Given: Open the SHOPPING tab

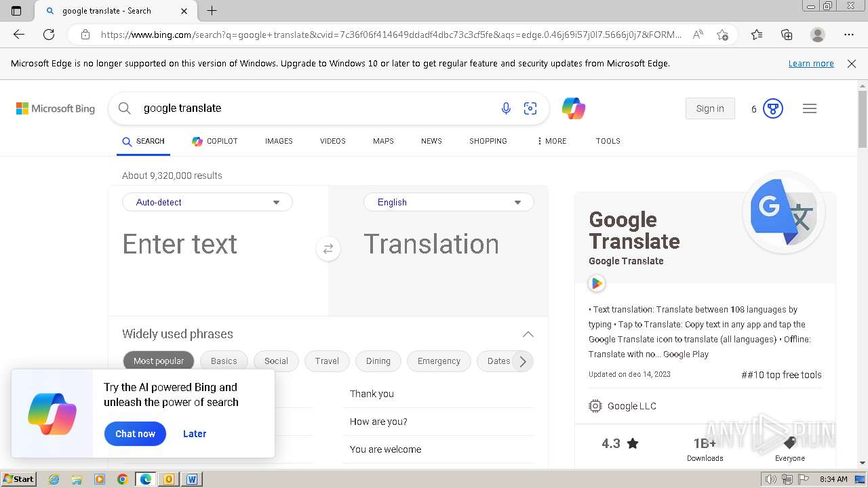Looking at the screenshot, I should (488, 141).
